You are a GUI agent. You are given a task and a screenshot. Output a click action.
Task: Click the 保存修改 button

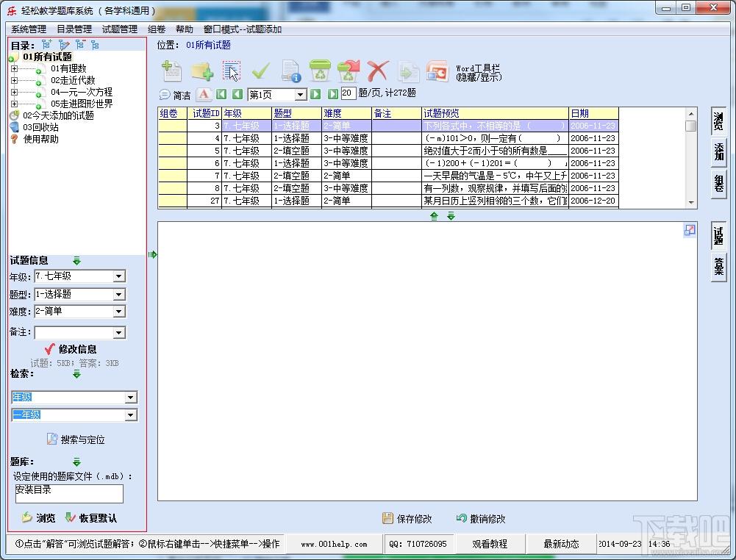407,519
